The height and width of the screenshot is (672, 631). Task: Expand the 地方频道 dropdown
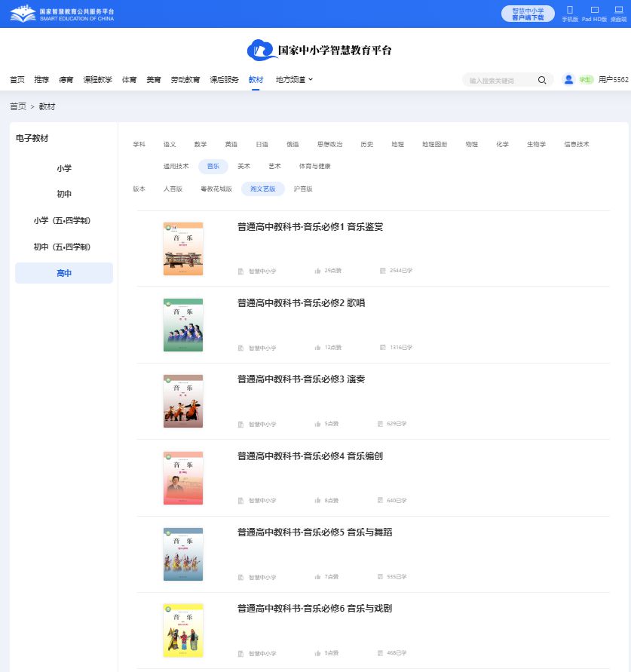294,79
